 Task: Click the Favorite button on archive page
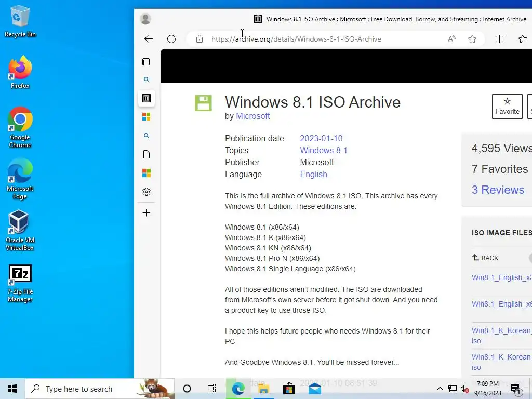[x=507, y=107]
